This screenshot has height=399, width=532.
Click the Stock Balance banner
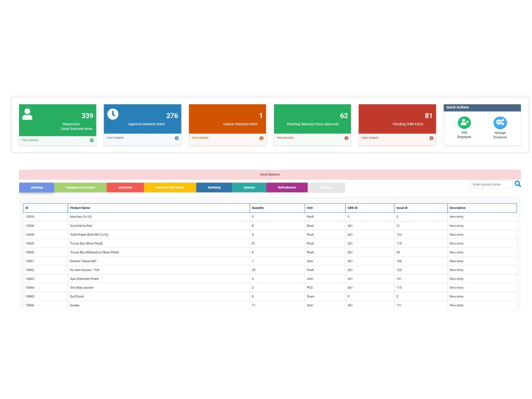tap(270, 174)
